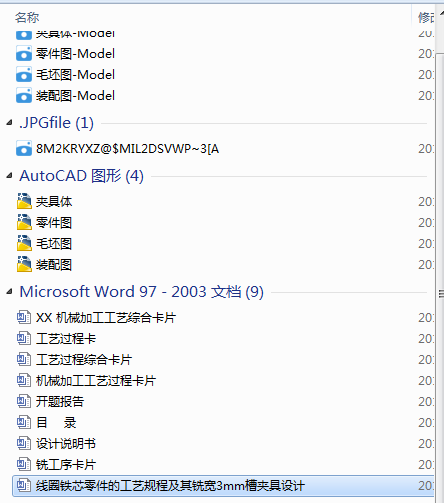444x503 pixels.
Task: Click the AutoCAD drawing icon of 夹具体
Action: [x=24, y=201]
